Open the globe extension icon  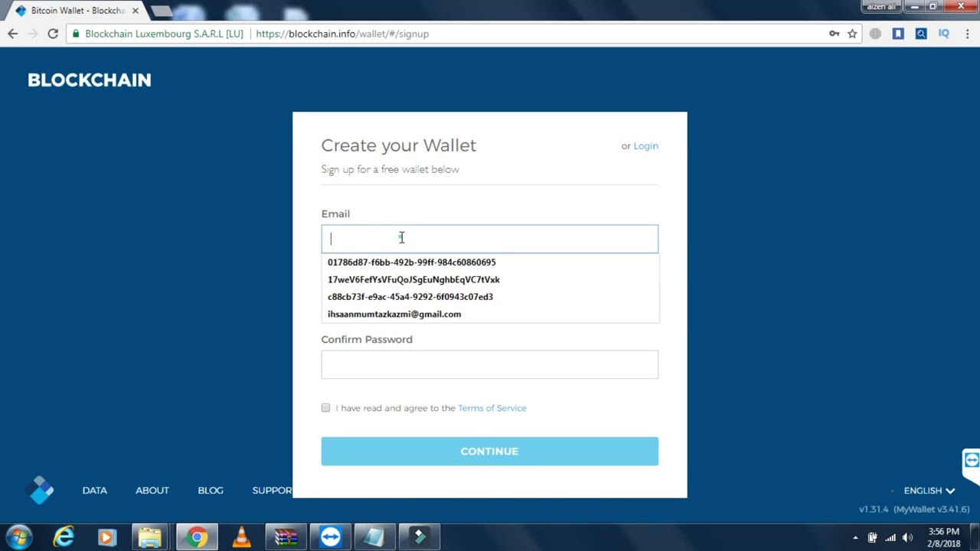point(875,34)
